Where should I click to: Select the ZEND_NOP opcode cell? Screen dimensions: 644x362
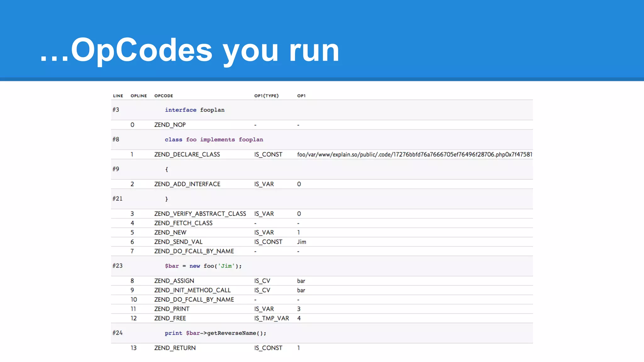coord(170,125)
